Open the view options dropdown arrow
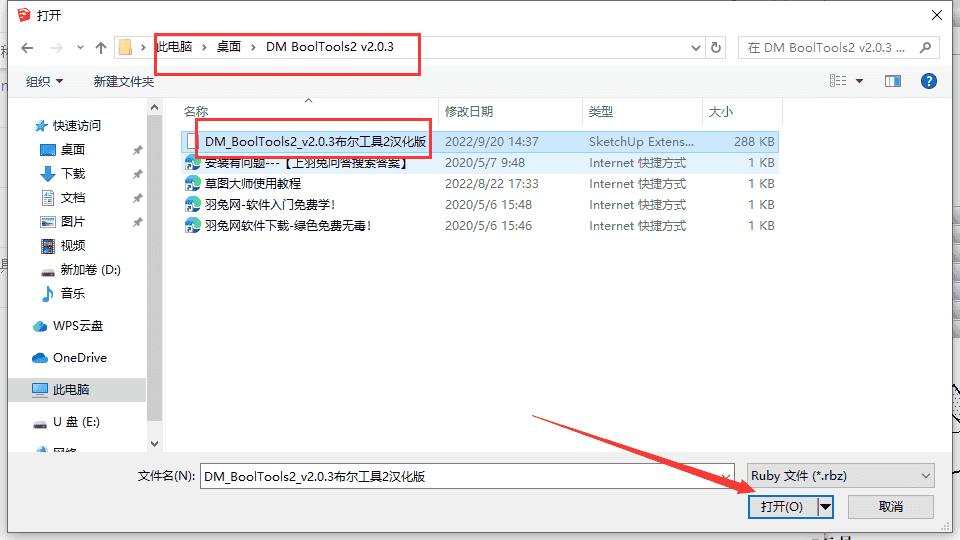The height and width of the screenshot is (540, 960). click(x=860, y=81)
